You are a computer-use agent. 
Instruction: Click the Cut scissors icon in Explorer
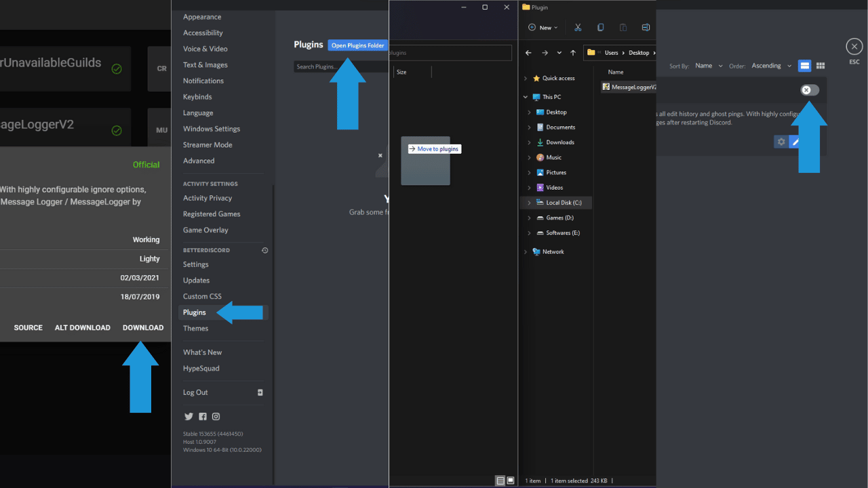pyautogui.click(x=578, y=28)
